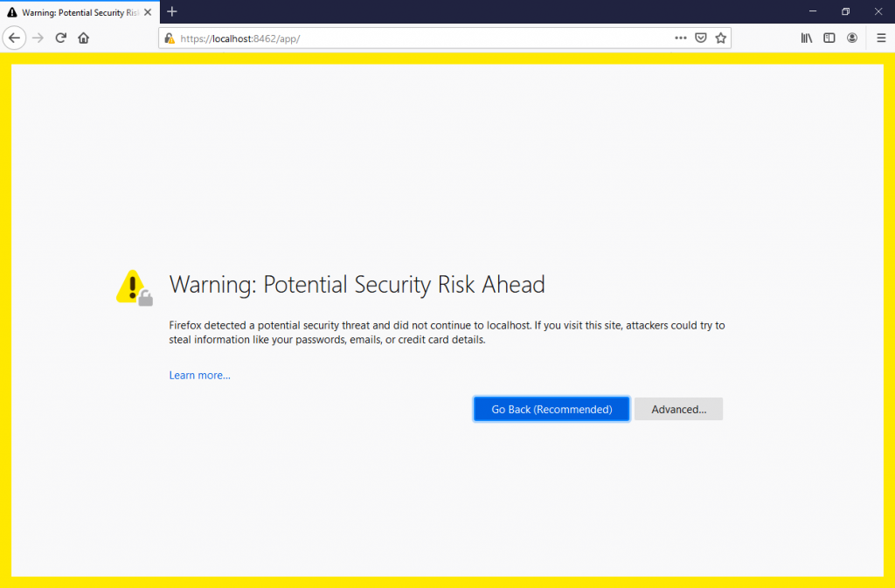Open the Learn more link
Image resolution: width=895 pixels, height=588 pixels.
[x=199, y=374]
